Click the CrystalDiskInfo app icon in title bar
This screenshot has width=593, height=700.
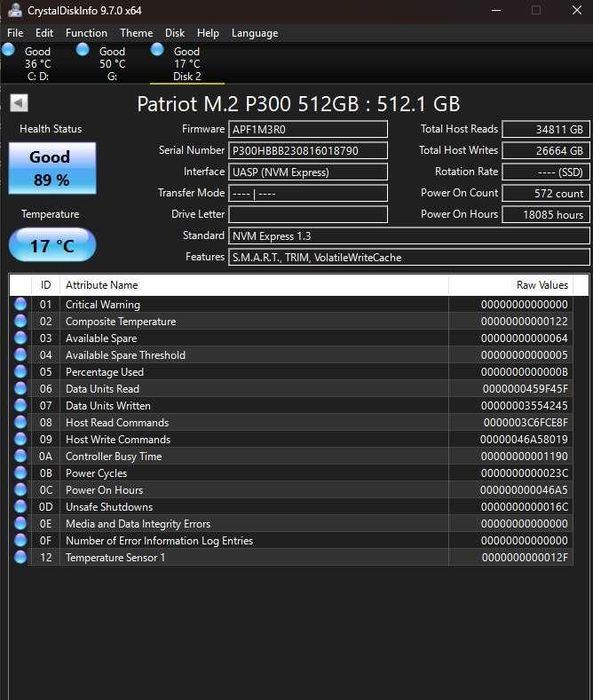click(15, 10)
